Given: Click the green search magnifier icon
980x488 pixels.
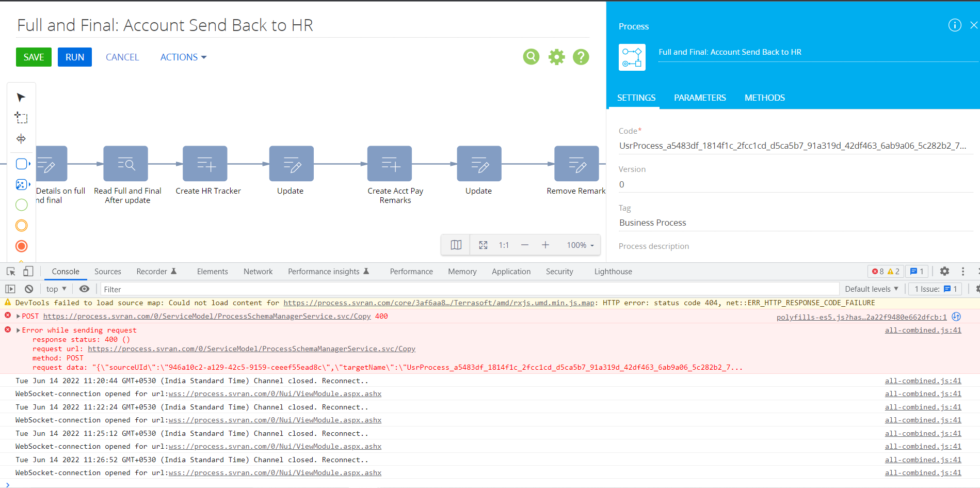Looking at the screenshot, I should tap(531, 57).
